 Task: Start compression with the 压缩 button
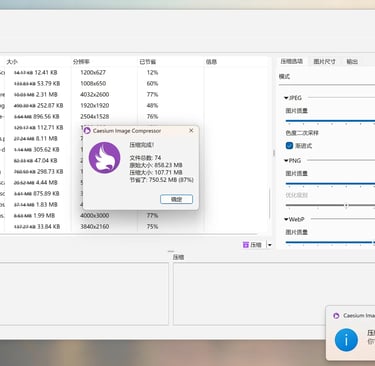click(252, 245)
